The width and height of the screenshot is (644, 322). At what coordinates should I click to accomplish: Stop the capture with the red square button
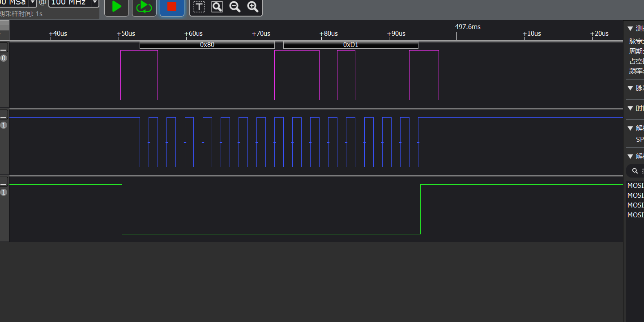point(172,7)
